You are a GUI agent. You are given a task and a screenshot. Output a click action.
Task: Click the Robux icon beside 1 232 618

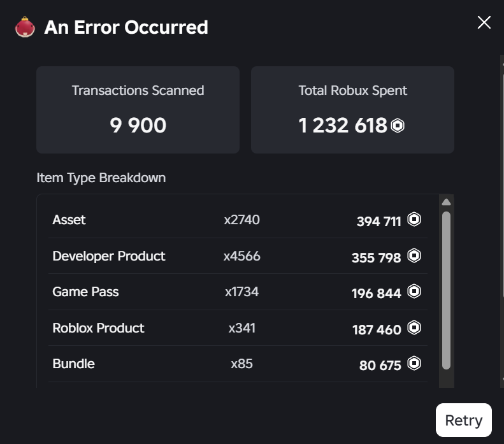pyautogui.click(x=398, y=125)
